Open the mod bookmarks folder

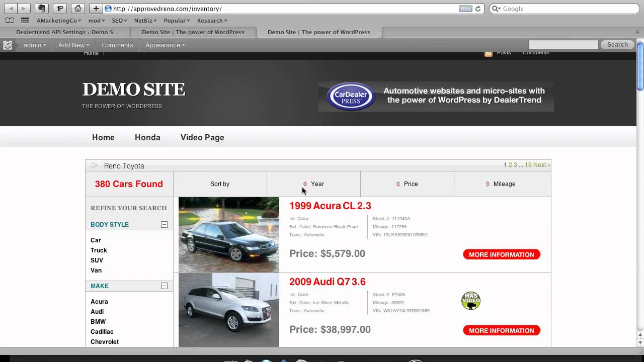[97, 21]
